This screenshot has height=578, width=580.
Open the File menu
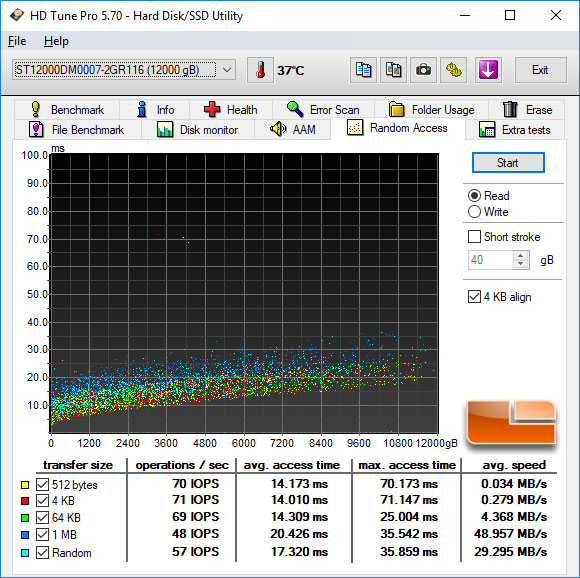[x=17, y=41]
